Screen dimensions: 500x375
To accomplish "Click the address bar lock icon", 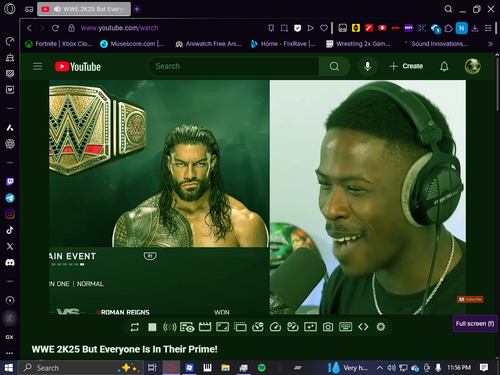I will (x=71, y=28).
